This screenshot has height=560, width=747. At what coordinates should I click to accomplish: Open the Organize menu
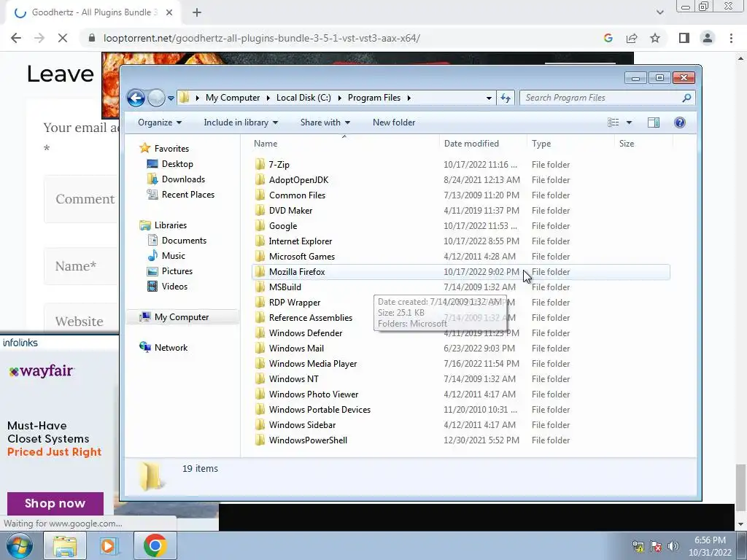160,122
